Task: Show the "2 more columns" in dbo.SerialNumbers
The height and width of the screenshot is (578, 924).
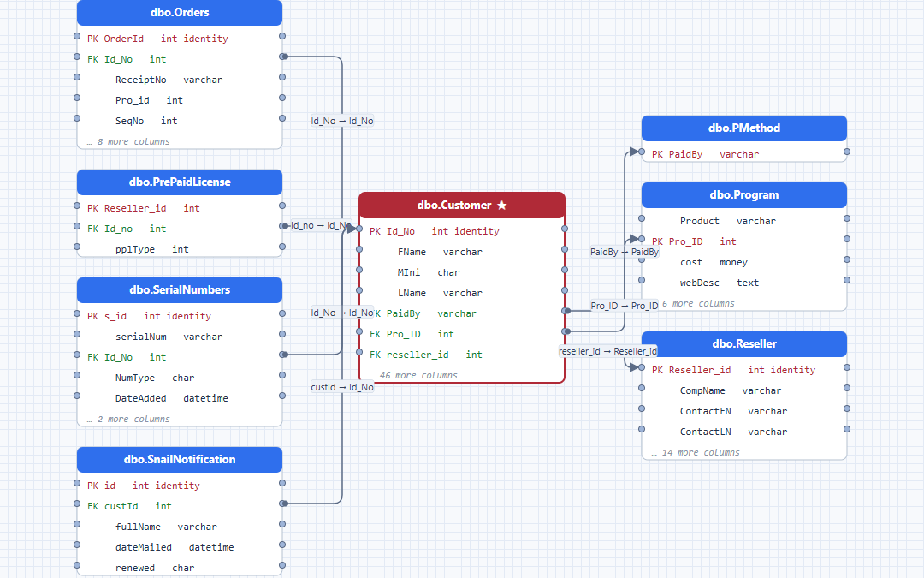Action: [128, 419]
